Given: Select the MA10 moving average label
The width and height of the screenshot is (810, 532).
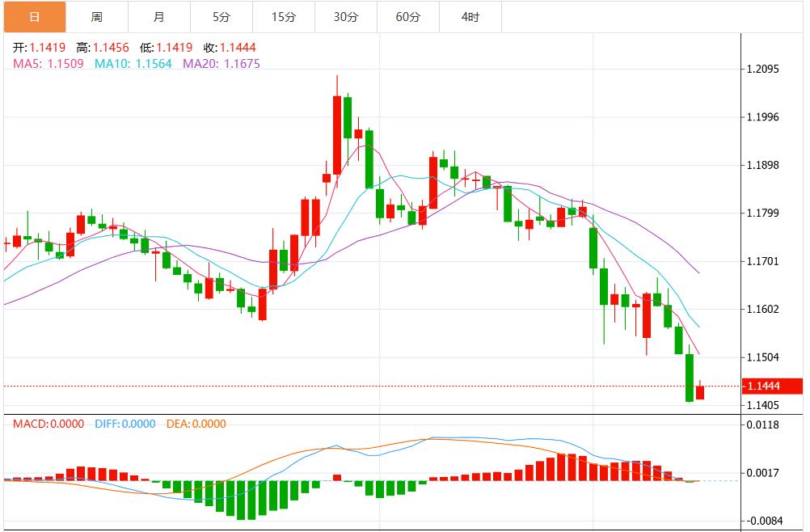Looking at the screenshot, I should coord(133,63).
